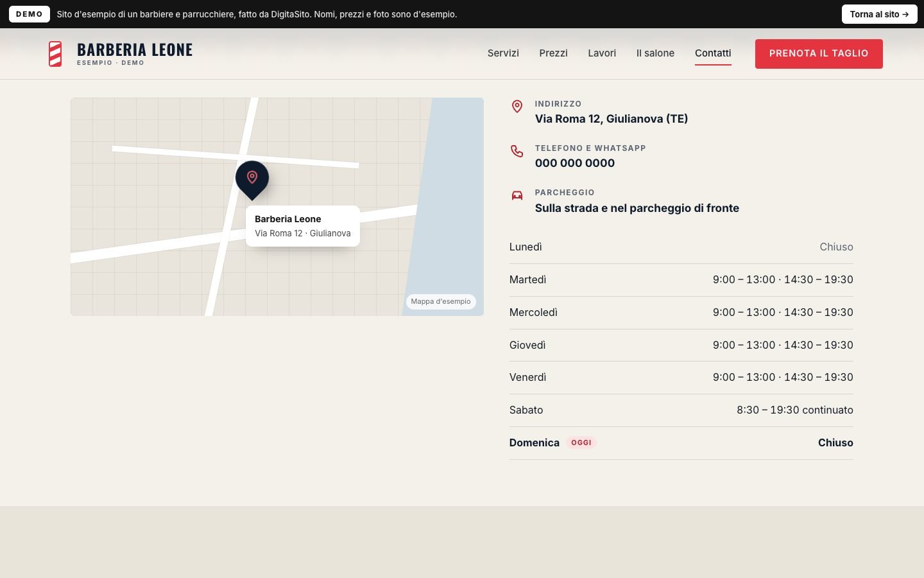Select the Lunedì row label
Screen dimensions: 924x578
[526, 247]
